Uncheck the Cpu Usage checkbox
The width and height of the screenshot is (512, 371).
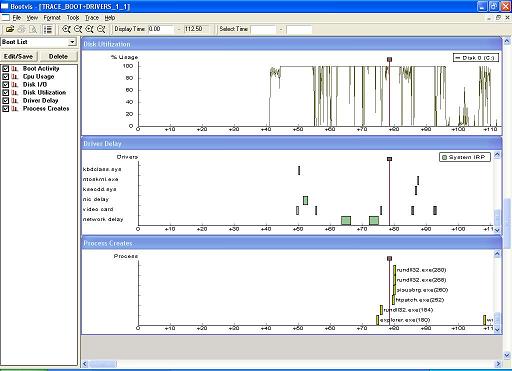coord(5,77)
